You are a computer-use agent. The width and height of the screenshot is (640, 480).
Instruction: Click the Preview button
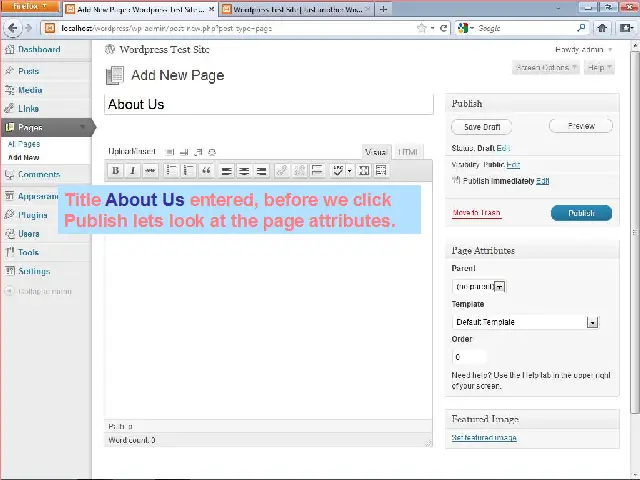[581, 126]
